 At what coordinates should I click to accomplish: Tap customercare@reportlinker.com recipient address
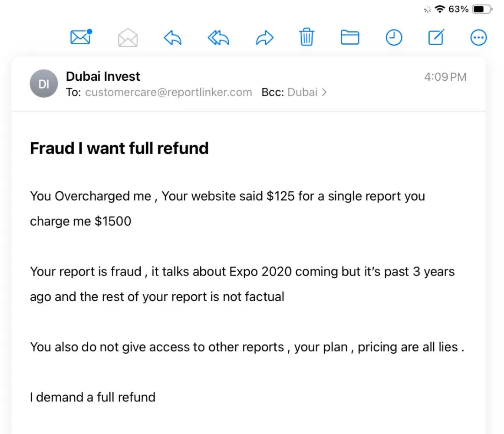(x=168, y=92)
